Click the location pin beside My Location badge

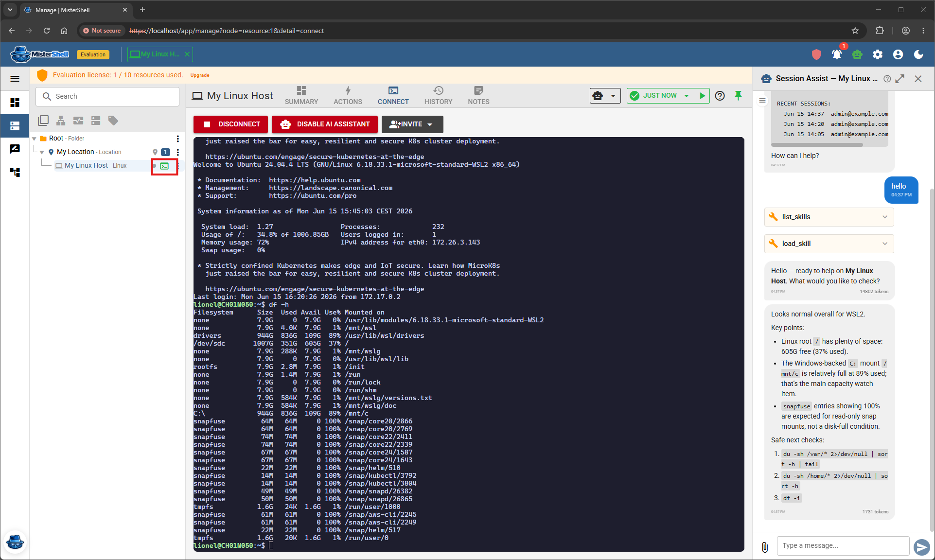pyautogui.click(x=155, y=152)
